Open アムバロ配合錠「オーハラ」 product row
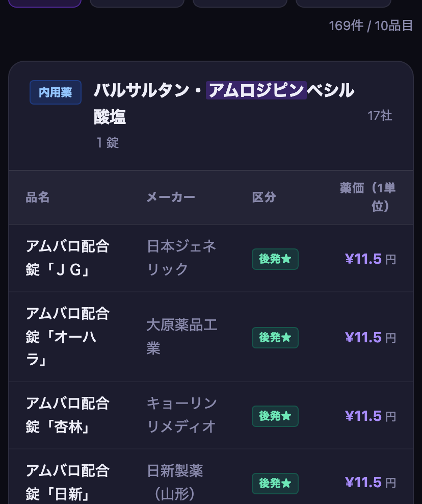Image resolution: width=422 pixels, height=504 pixels. tap(211, 337)
